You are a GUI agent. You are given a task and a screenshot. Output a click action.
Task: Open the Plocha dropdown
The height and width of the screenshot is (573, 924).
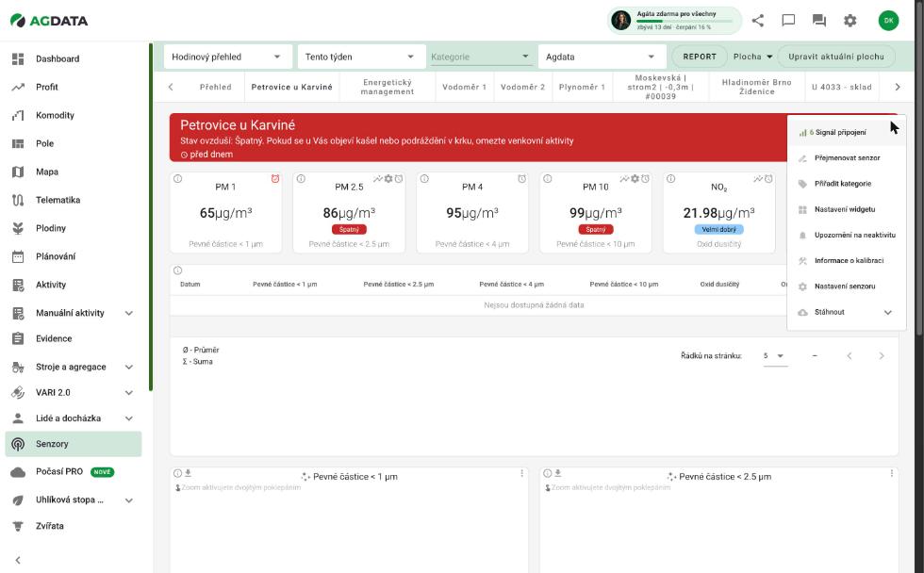click(752, 57)
